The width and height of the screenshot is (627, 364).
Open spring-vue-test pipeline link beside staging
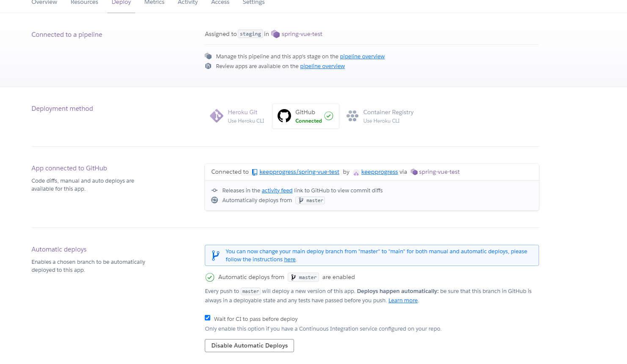[x=302, y=34]
